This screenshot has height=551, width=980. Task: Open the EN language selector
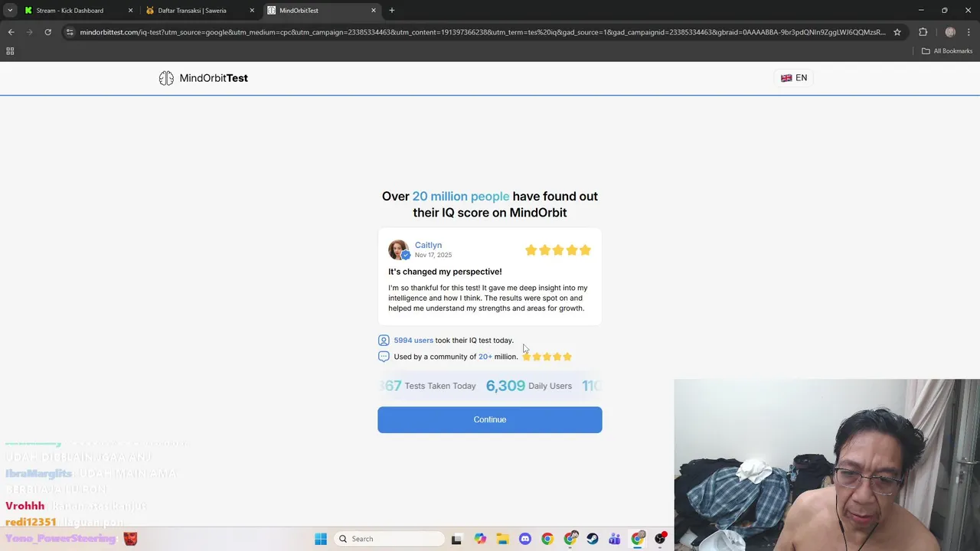pyautogui.click(x=794, y=78)
